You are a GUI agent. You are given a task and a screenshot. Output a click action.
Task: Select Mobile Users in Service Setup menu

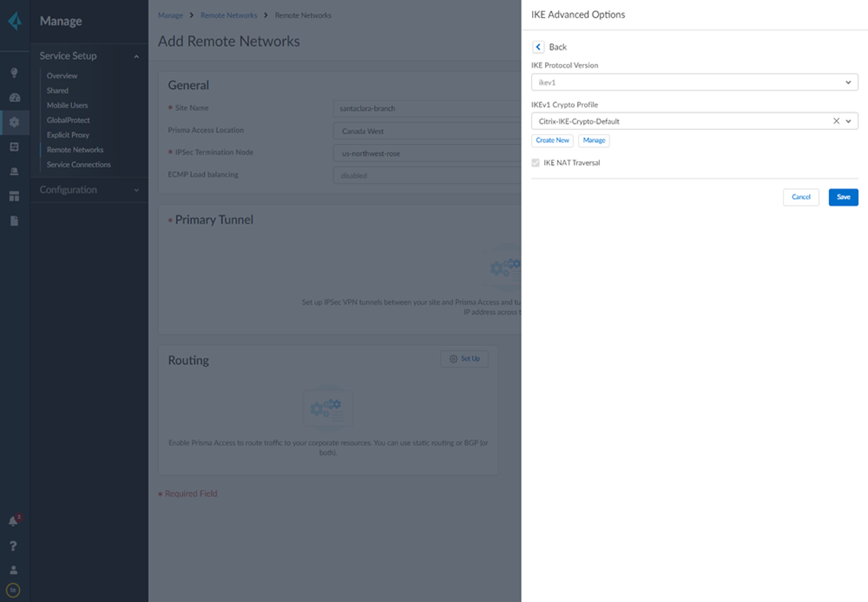click(68, 105)
